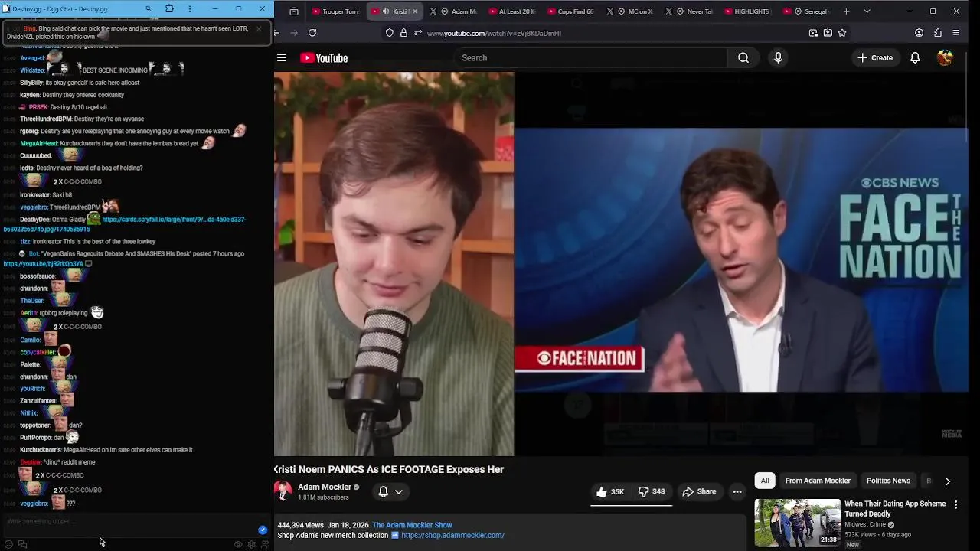980x551 pixels.
Task: Open the YouTube guide hamburger menu
Action: tap(282, 58)
